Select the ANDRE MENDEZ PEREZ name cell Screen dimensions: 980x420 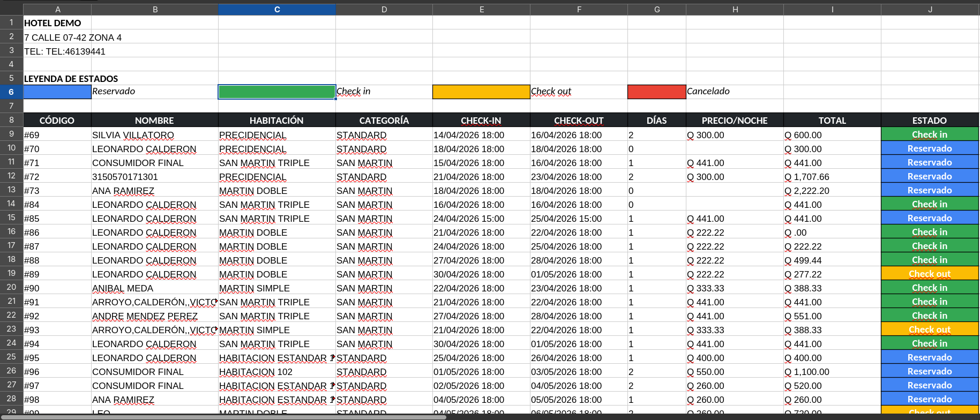155,316
